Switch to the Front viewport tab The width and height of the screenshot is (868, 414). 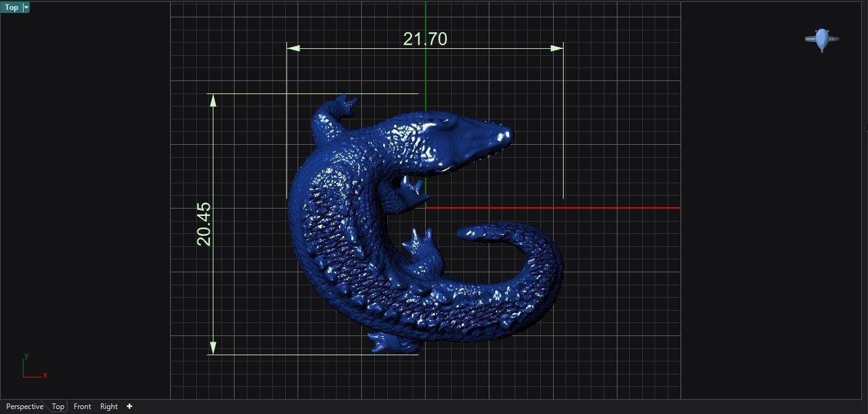pyautogui.click(x=82, y=407)
